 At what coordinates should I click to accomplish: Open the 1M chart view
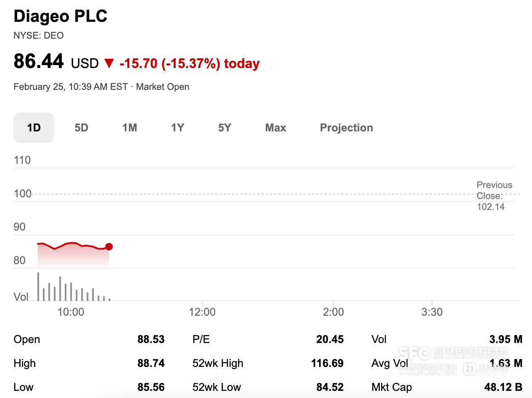coord(130,128)
